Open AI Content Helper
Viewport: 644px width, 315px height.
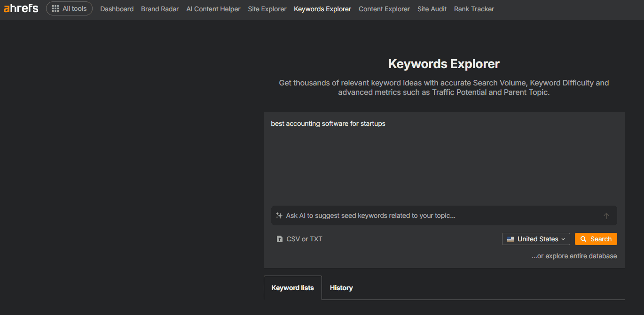point(213,9)
